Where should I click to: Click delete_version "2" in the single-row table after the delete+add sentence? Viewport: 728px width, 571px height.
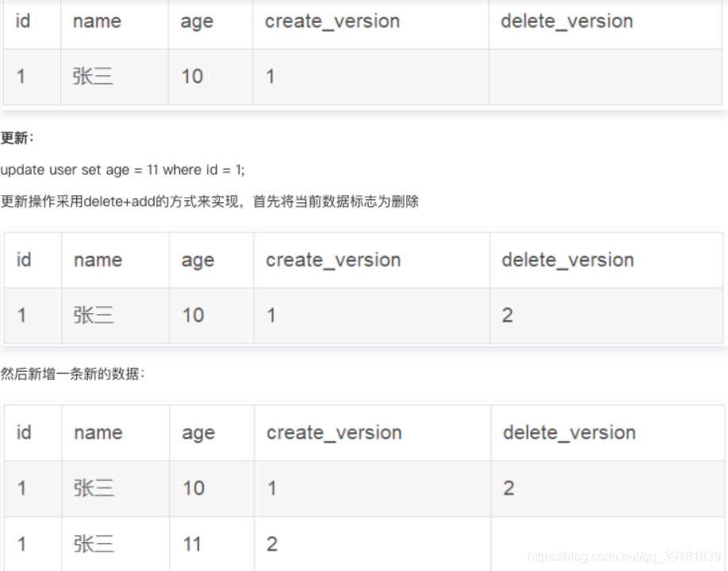coord(507,316)
